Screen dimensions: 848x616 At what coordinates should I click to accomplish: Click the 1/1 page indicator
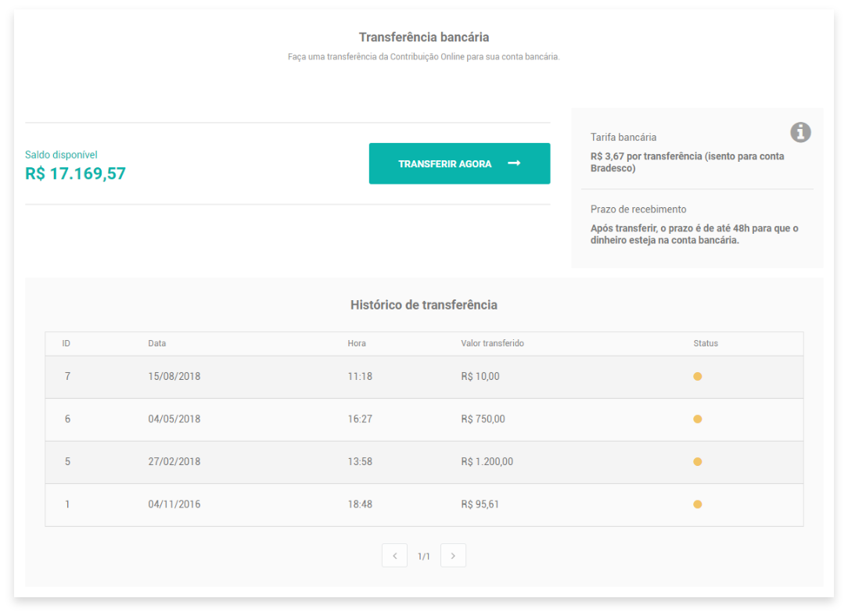(424, 557)
